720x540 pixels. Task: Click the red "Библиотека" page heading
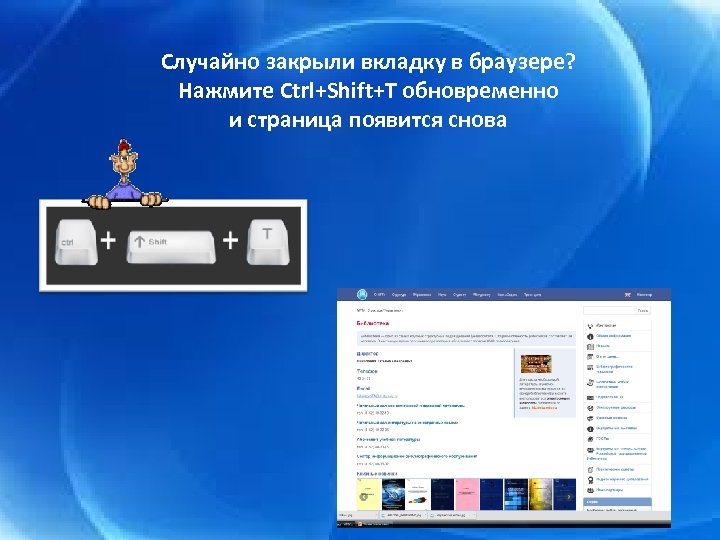pos(372,323)
